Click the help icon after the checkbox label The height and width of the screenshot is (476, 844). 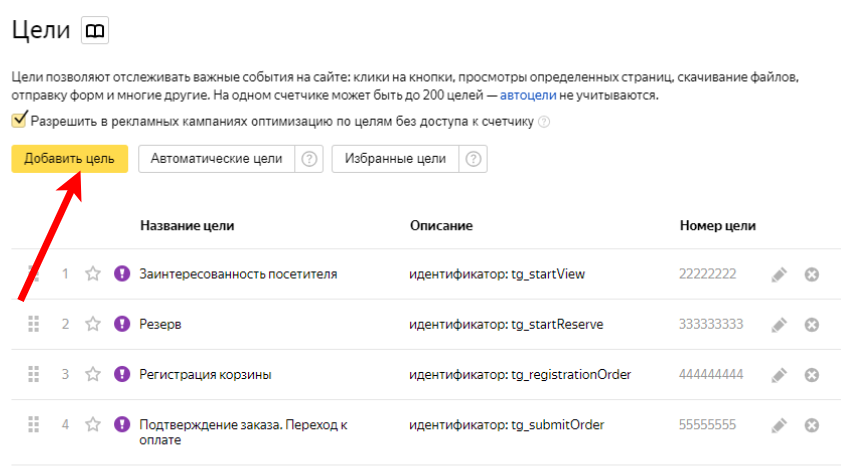coord(544,122)
